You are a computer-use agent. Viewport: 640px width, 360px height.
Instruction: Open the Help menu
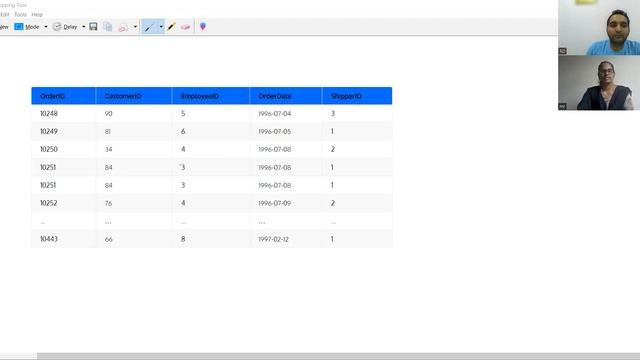click(37, 14)
